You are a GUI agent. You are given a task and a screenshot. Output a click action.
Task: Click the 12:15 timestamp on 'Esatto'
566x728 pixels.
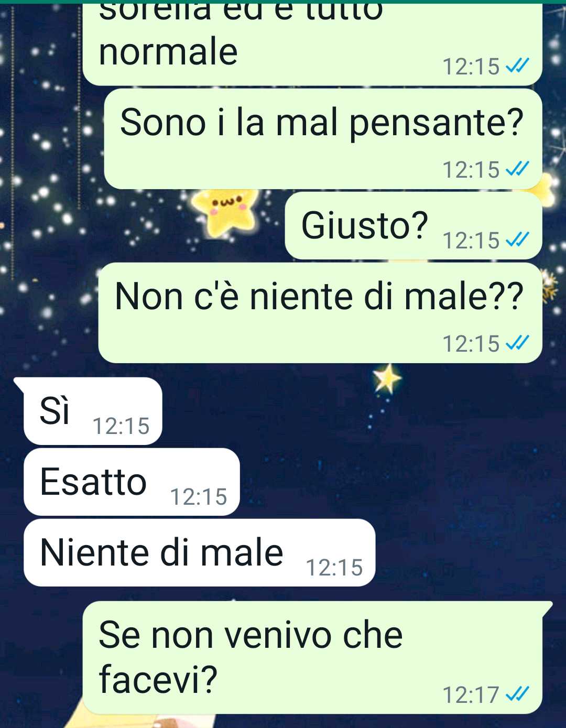pos(199,497)
